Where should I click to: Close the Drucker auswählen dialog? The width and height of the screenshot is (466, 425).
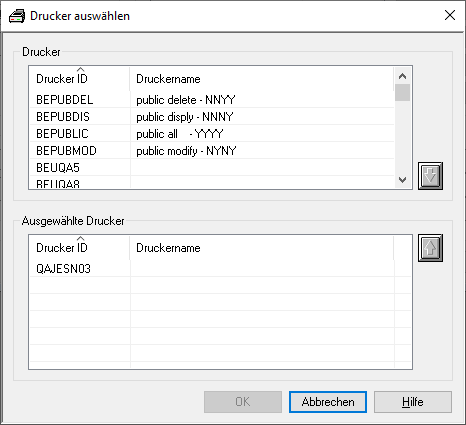(x=450, y=15)
